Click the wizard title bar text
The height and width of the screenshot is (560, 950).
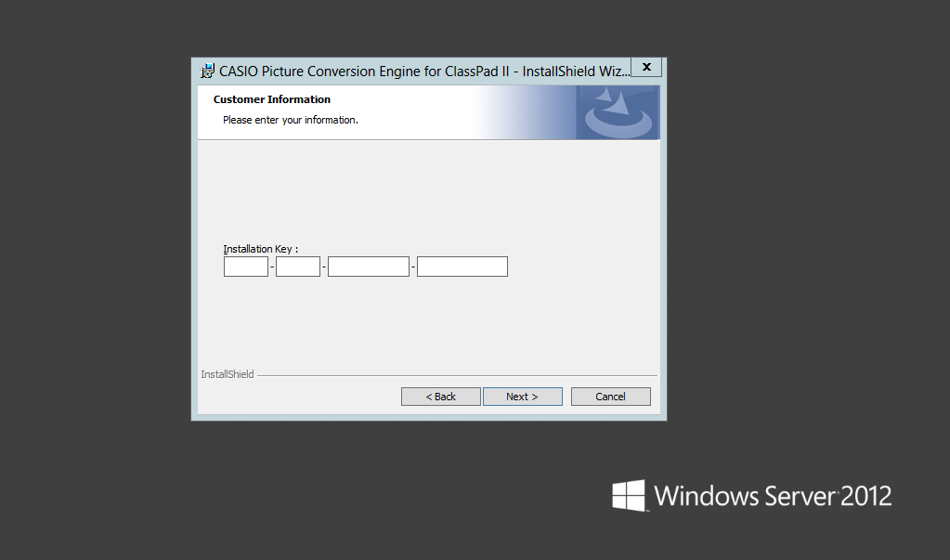tap(424, 72)
